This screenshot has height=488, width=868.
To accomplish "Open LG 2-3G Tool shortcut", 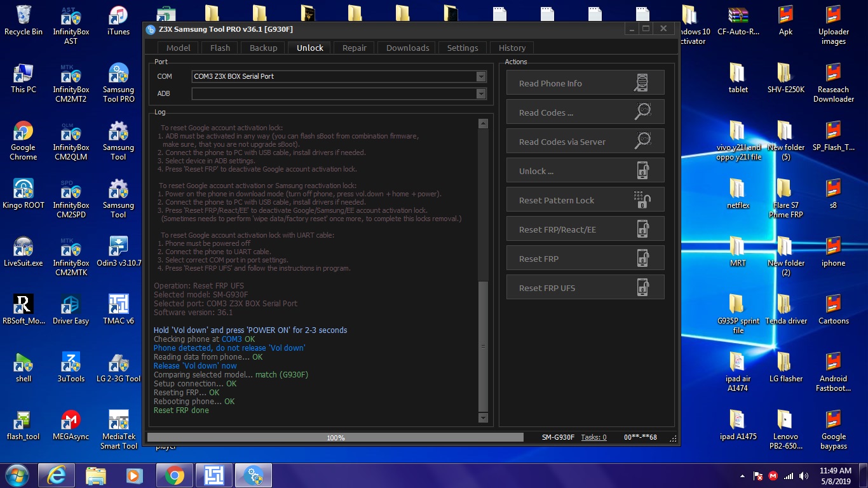I will coord(118,368).
